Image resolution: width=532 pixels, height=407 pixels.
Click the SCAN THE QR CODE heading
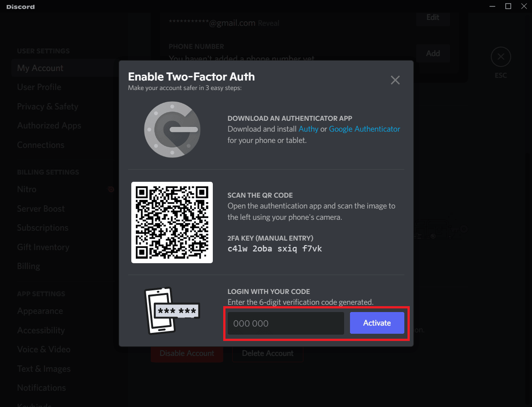click(x=260, y=195)
